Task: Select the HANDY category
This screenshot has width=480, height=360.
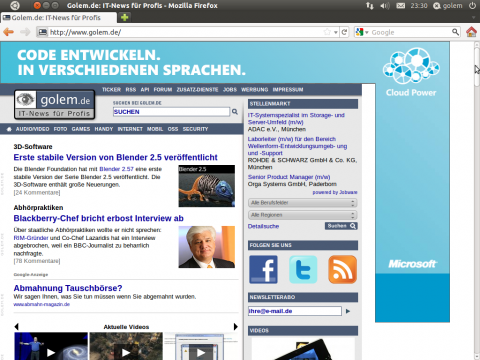Action: point(104,129)
